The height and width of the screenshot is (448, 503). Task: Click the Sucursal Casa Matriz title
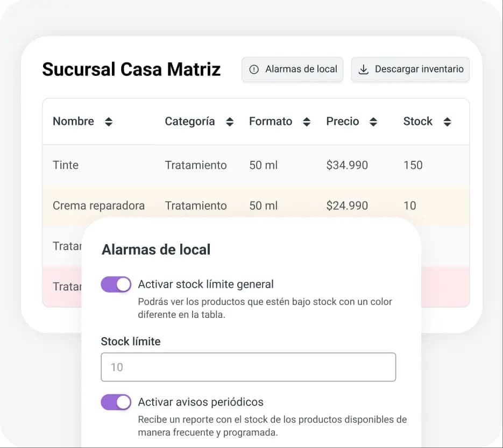coord(132,69)
